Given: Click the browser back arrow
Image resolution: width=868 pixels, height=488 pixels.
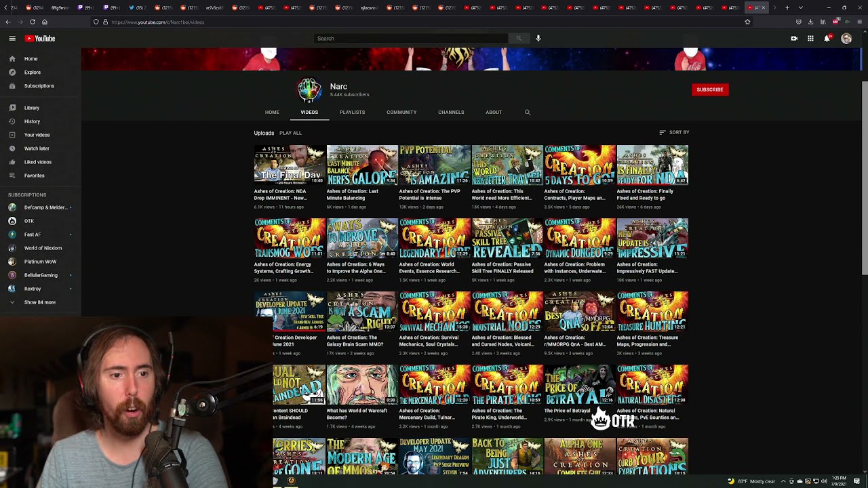Looking at the screenshot, I should coord(8,22).
